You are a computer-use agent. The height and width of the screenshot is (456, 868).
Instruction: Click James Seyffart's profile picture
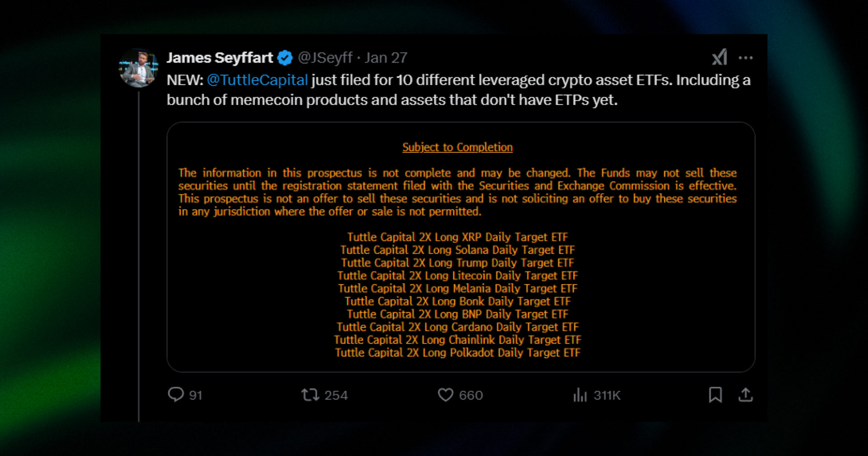tap(139, 66)
